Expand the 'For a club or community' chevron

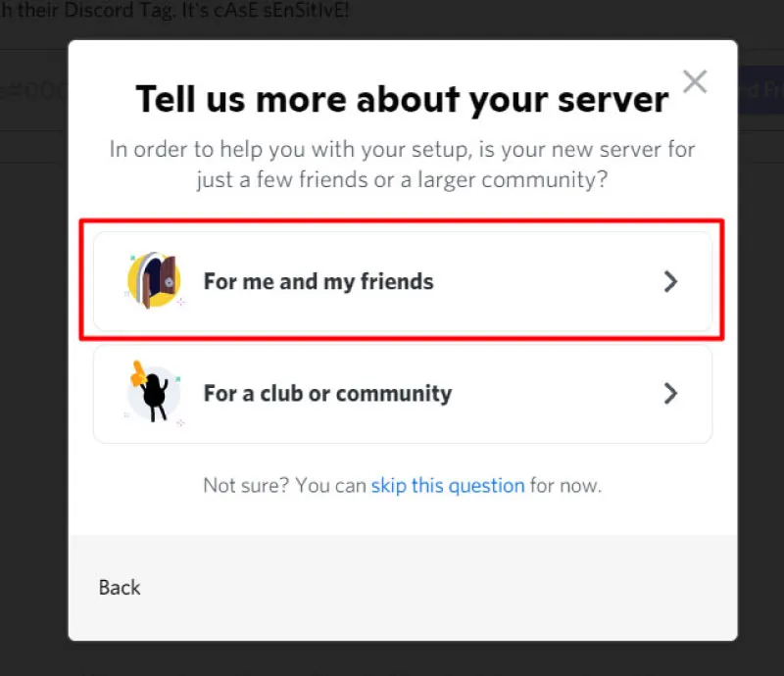click(670, 394)
